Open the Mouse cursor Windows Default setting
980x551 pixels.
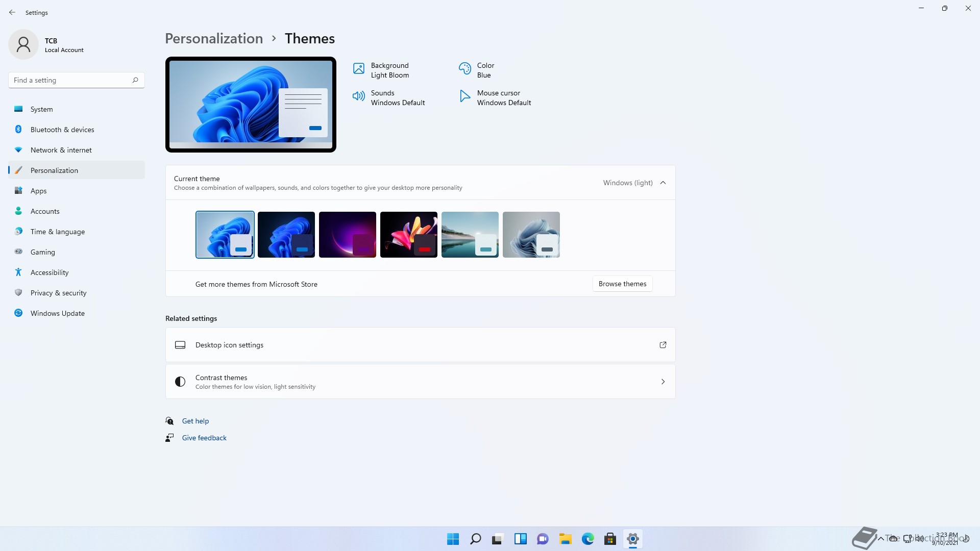pos(495,98)
